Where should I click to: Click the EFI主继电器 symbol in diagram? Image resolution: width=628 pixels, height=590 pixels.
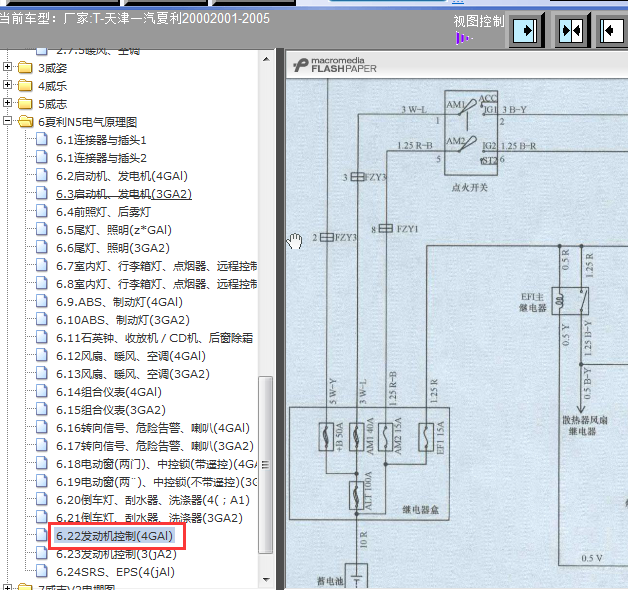pyautogui.click(x=570, y=301)
